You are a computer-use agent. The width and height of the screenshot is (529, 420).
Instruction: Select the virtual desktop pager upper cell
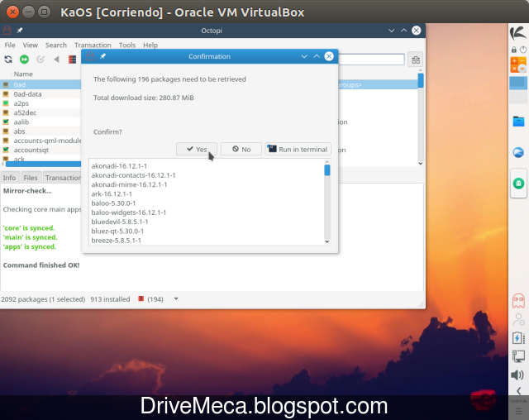(x=518, y=83)
